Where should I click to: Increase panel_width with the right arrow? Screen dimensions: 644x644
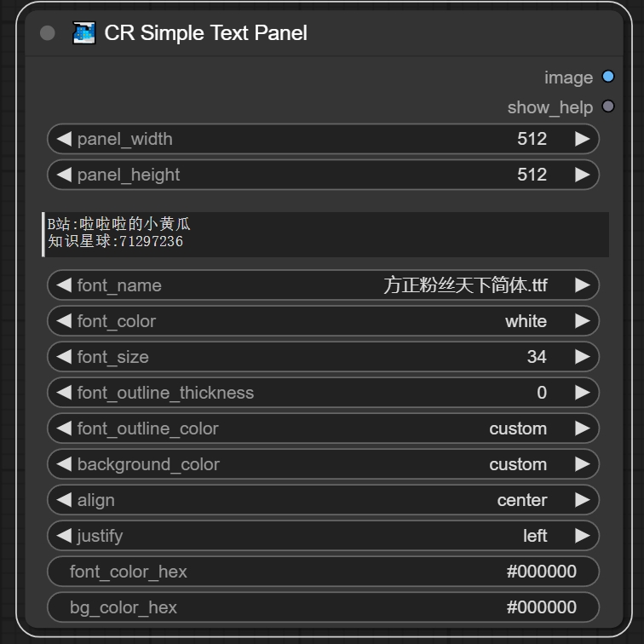pyautogui.click(x=582, y=139)
